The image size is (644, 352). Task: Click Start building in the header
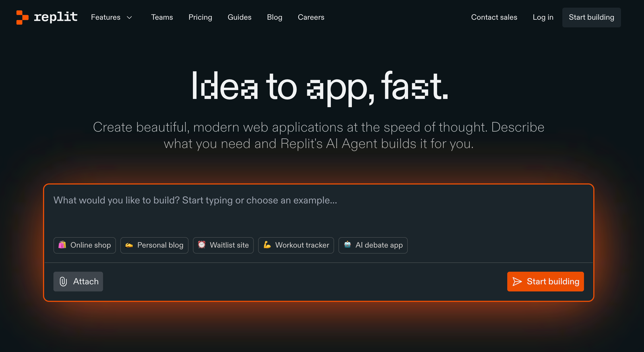[591, 17]
